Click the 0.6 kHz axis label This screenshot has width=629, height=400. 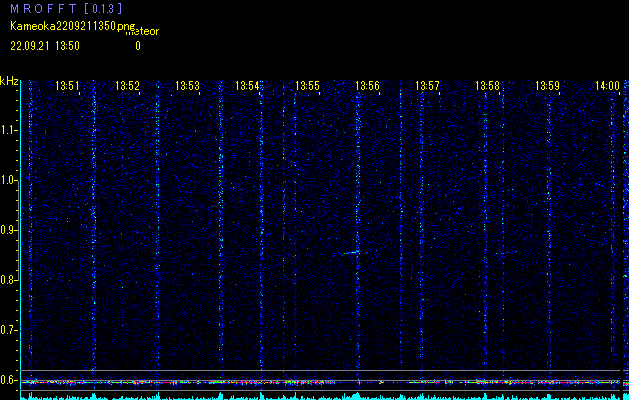coord(9,380)
